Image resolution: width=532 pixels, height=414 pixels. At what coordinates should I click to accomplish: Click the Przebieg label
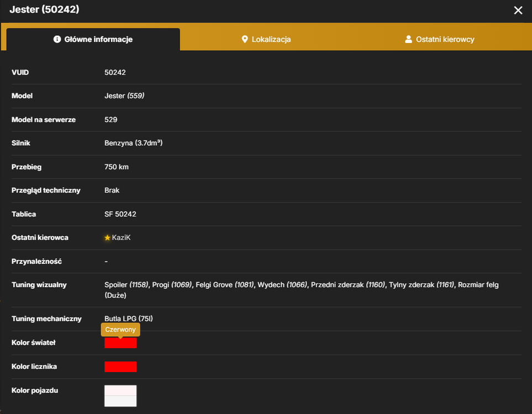tap(27, 167)
